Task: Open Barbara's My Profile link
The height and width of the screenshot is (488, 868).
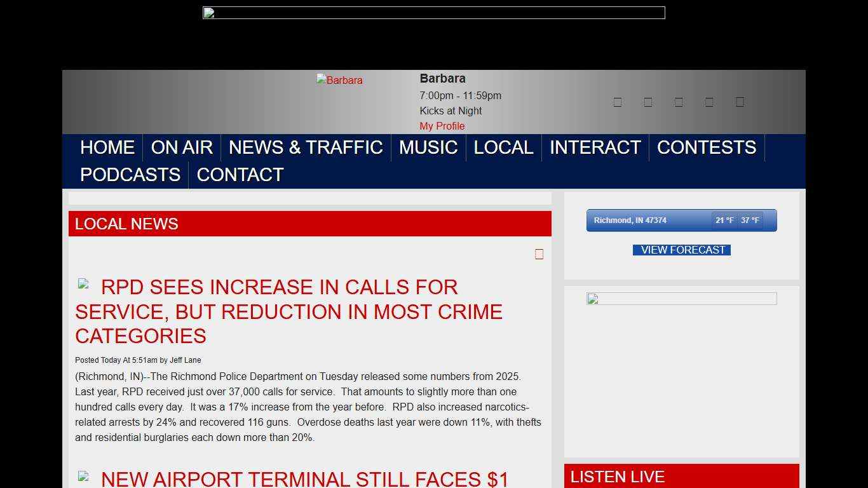Action: pyautogui.click(x=442, y=126)
